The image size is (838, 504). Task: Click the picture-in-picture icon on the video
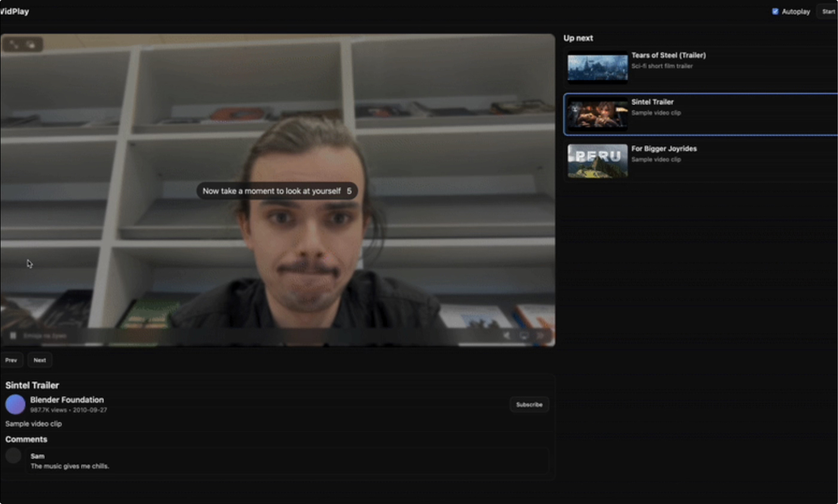[x=31, y=44]
